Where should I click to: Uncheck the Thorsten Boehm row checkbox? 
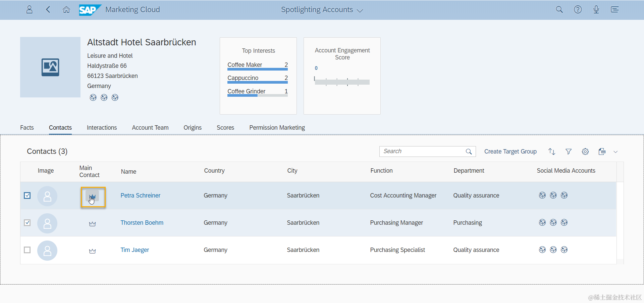[x=28, y=223]
